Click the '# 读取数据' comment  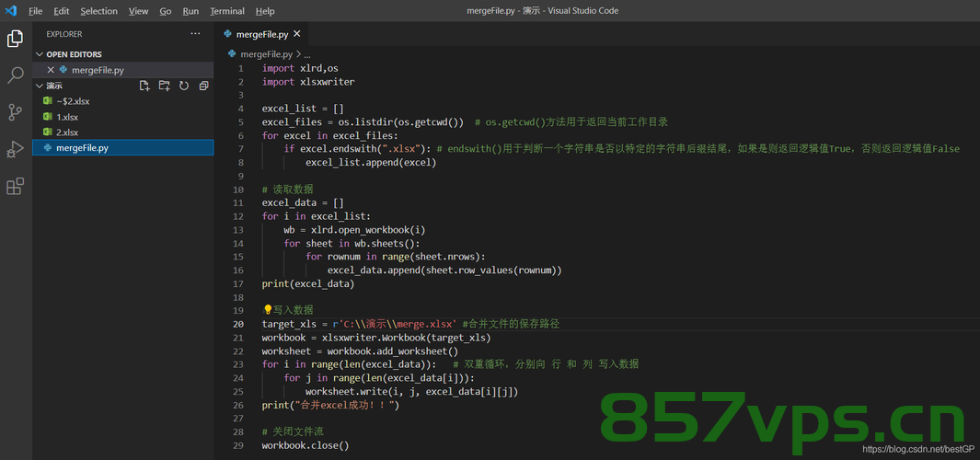click(287, 190)
